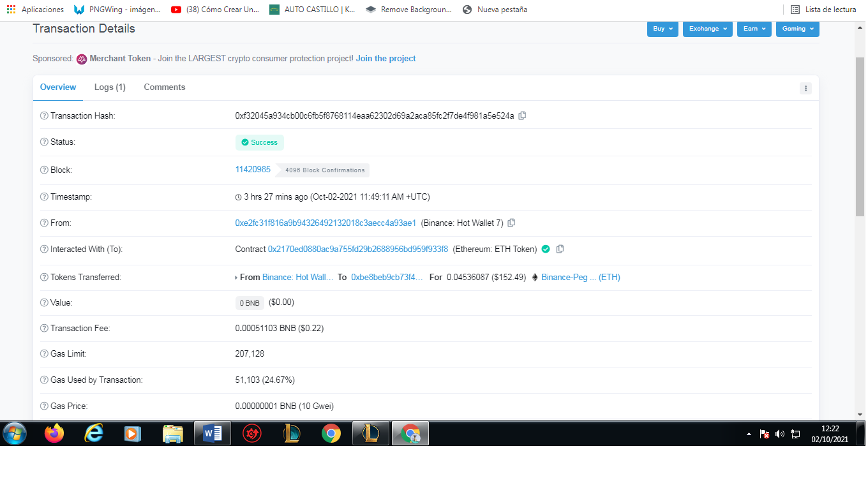Click the help icon beside Value
The image size is (868, 490).
click(44, 302)
